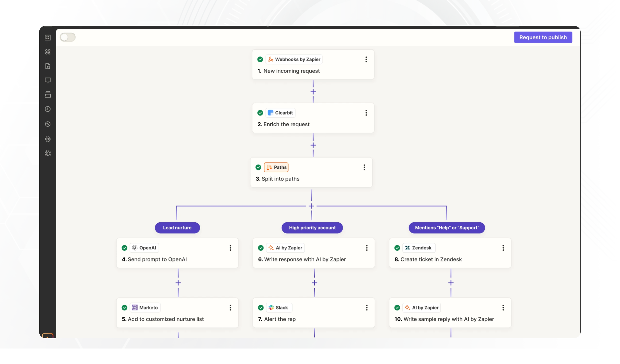Click the bug debug icon
The image size is (620, 364).
(x=48, y=153)
